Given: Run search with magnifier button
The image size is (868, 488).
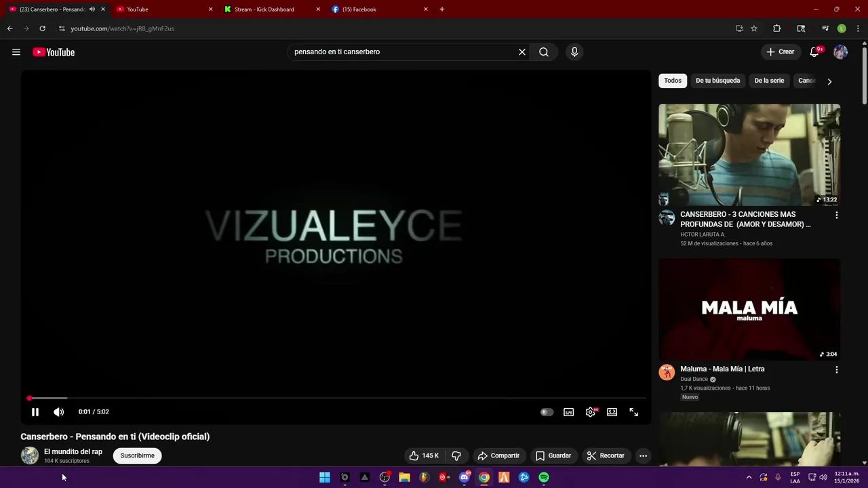Looking at the screenshot, I should click(x=544, y=52).
